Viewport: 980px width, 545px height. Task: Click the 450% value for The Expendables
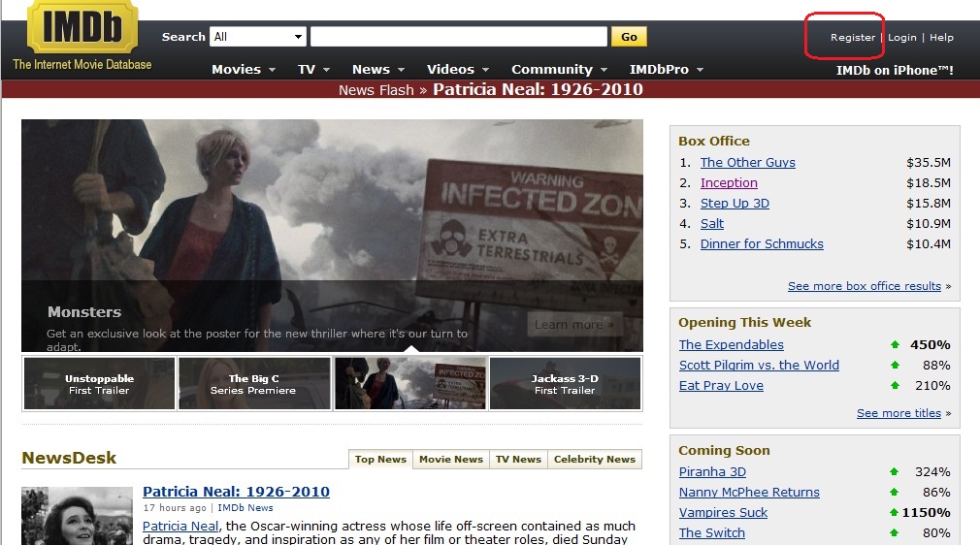[930, 345]
